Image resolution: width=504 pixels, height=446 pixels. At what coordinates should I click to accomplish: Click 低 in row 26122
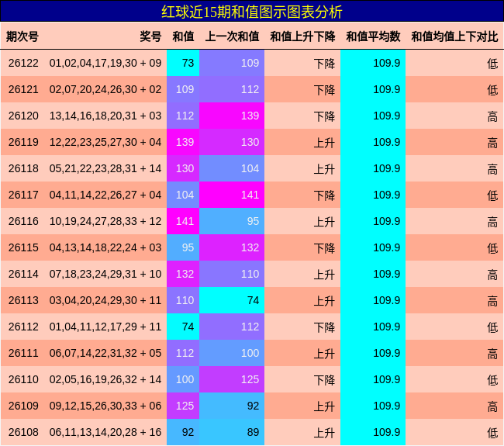click(492, 64)
